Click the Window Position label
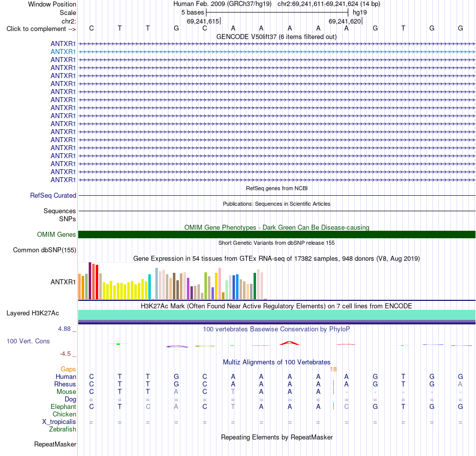 [52, 4]
